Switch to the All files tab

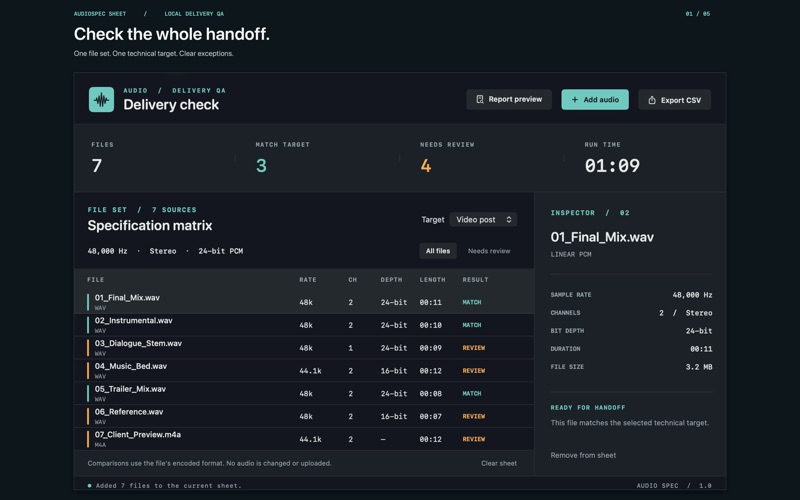[438, 251]
